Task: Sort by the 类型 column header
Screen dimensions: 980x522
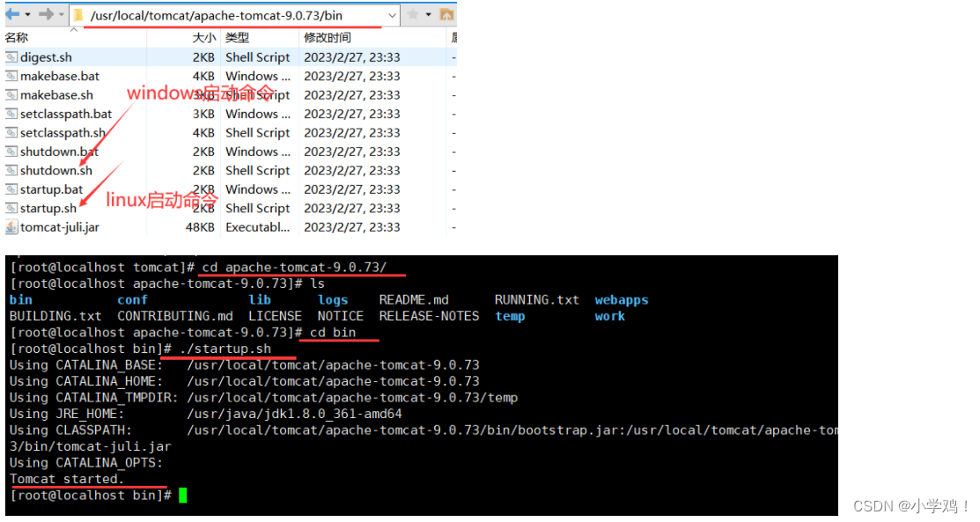Action: pyautogui.click(x=238, y=38)
